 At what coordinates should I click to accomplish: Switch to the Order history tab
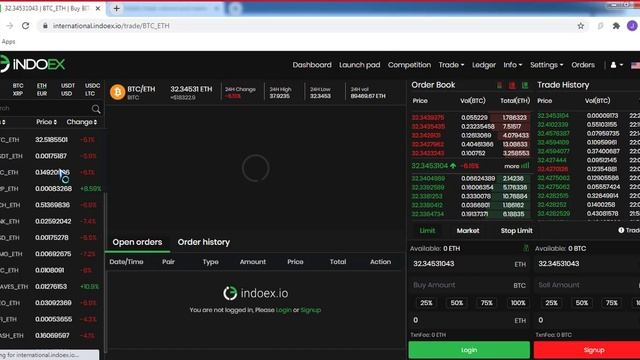click(x=204, y=242)
